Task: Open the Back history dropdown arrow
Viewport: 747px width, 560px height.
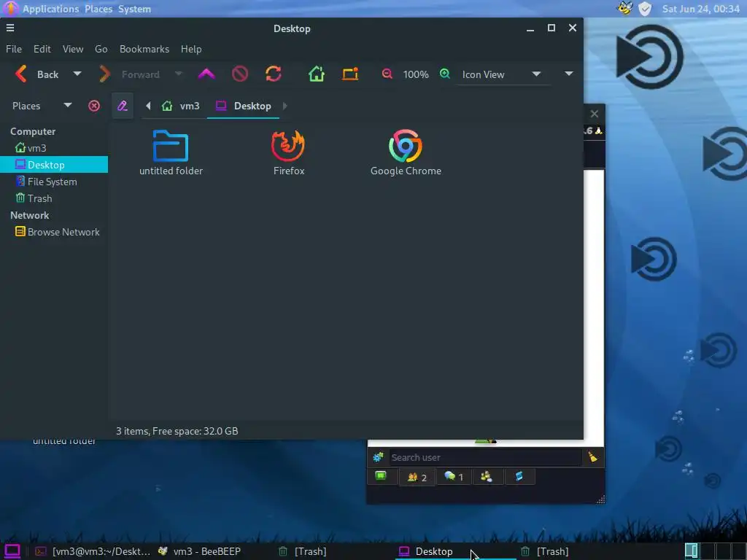Action: coord(77,74)
